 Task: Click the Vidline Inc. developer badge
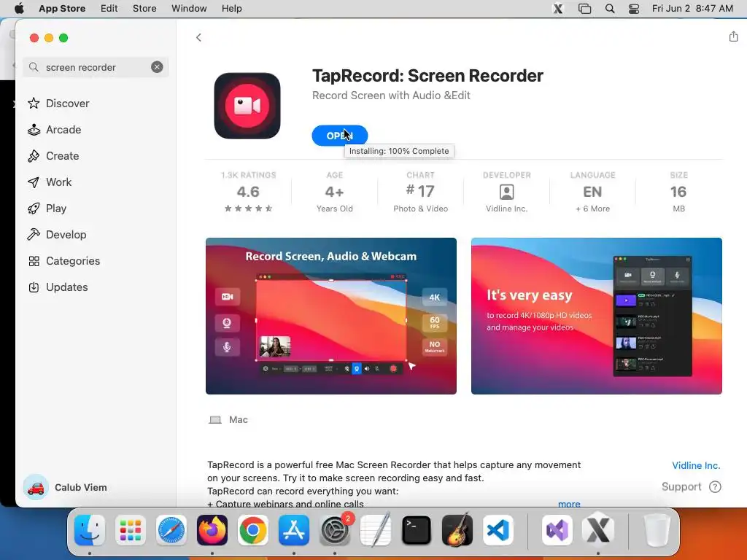506,192
